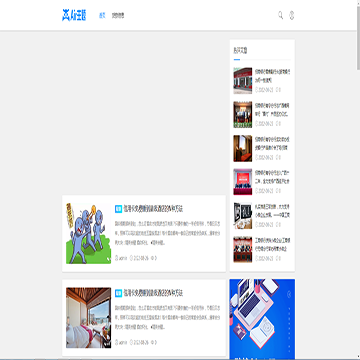Open the resort bedroom article thumbnail

click(x=88, y=318)
